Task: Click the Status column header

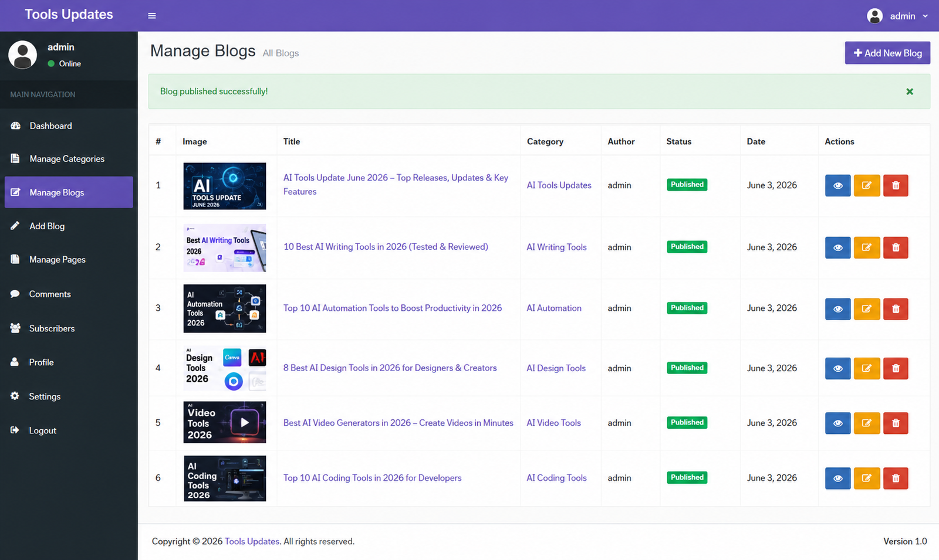Action: pyautogui.click(x=679, y=141)
